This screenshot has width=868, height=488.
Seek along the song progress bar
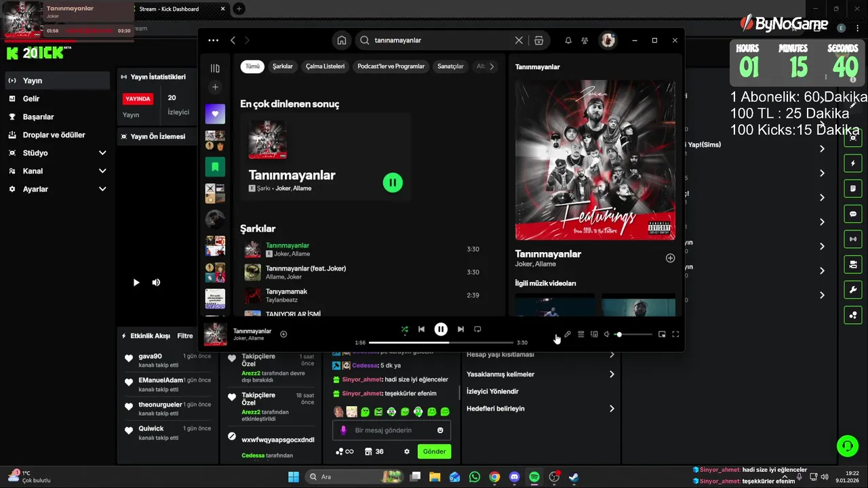tap(441, 343)
